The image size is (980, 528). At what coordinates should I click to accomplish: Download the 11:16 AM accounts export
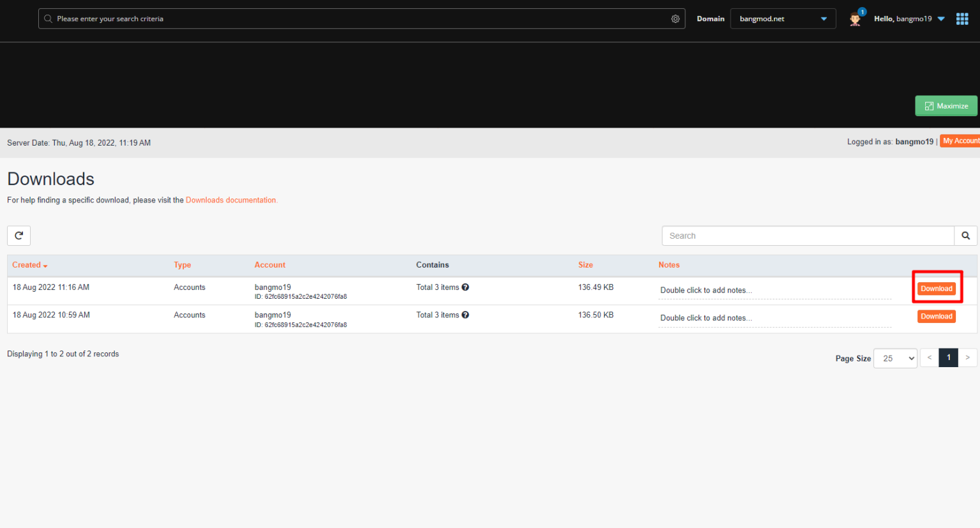(936, 288)
